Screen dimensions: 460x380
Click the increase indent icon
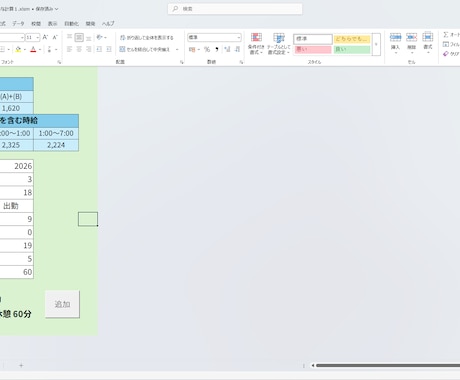[109, 49]
